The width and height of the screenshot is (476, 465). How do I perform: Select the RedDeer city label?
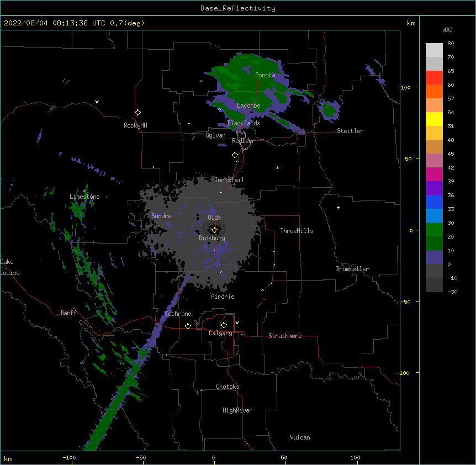pyautogui.click(x=243, y=141)
